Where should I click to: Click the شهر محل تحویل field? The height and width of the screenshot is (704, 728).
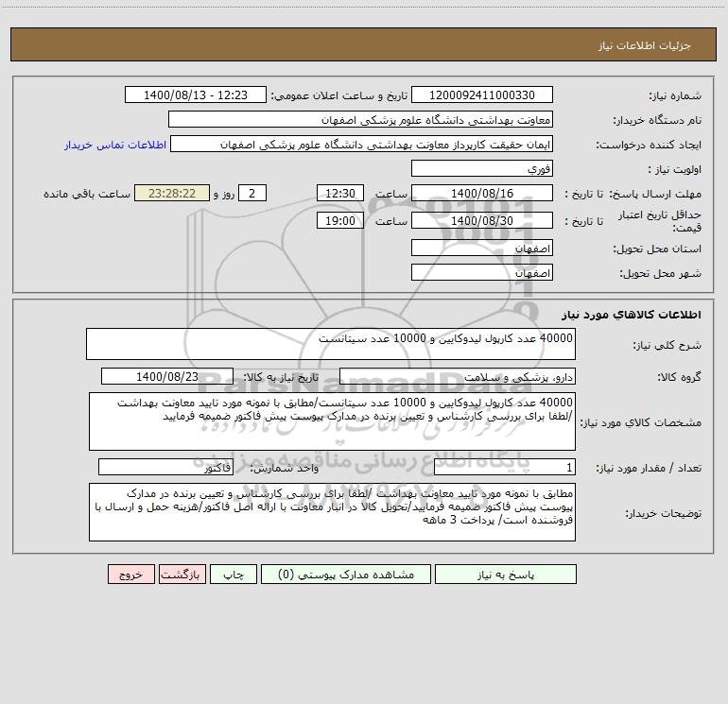[x=482, y=272]
